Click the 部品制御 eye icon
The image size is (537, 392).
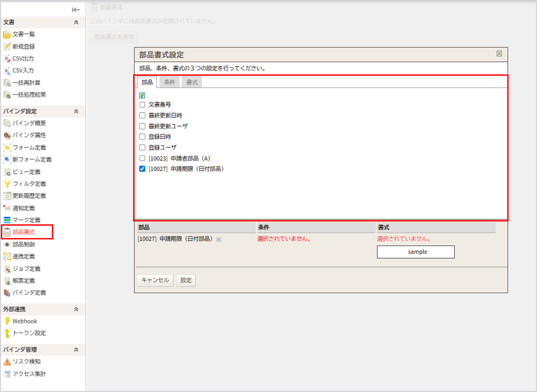tap(7, 244)
